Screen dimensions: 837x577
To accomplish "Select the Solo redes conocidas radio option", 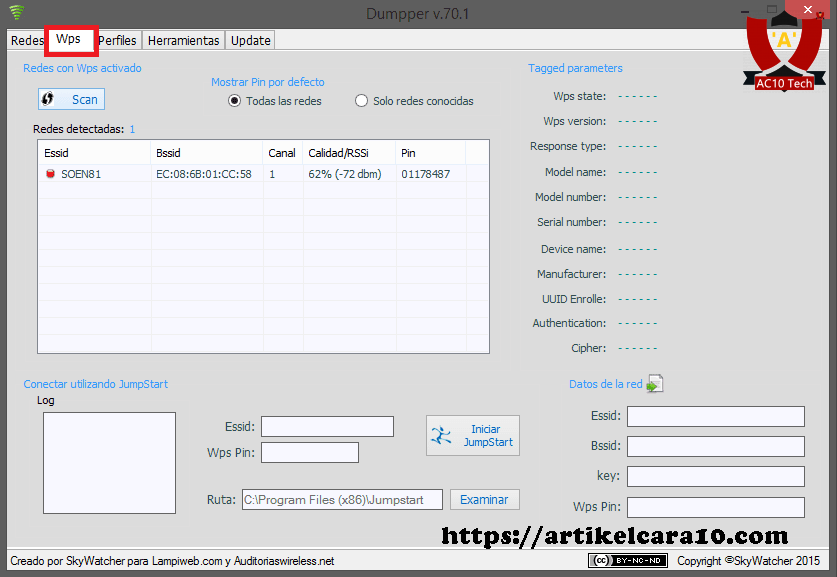I will click(x=362, y=101).
